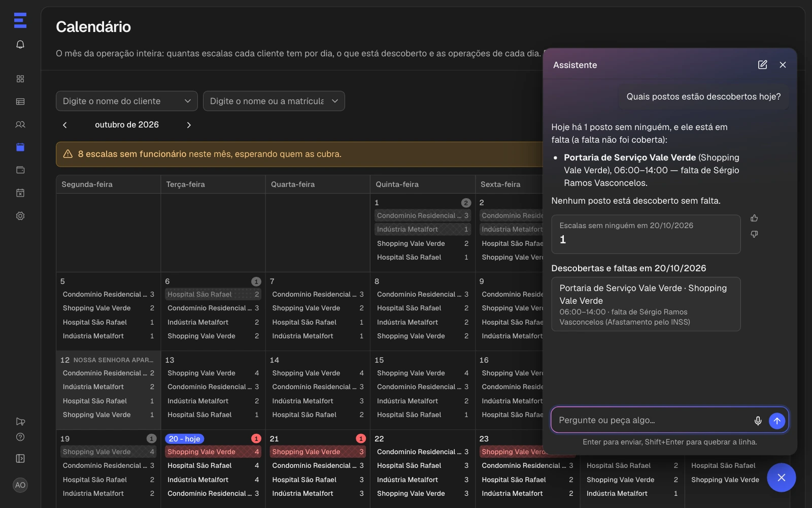The height and width of the screenshot is (508, 812).
Task: Open settings gear in sidebar
Action: (x=20, y=216)
